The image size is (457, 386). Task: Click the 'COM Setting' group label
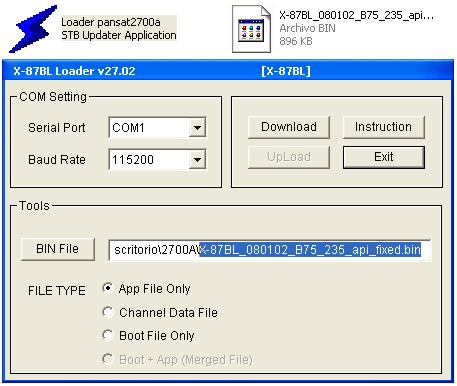(x=53, y=97)
